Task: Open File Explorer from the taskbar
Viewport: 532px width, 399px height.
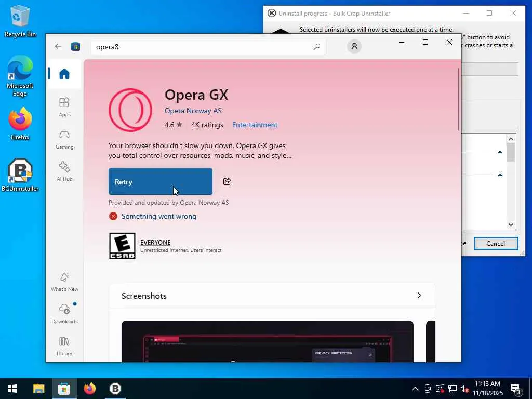Action: pos(38,389)
